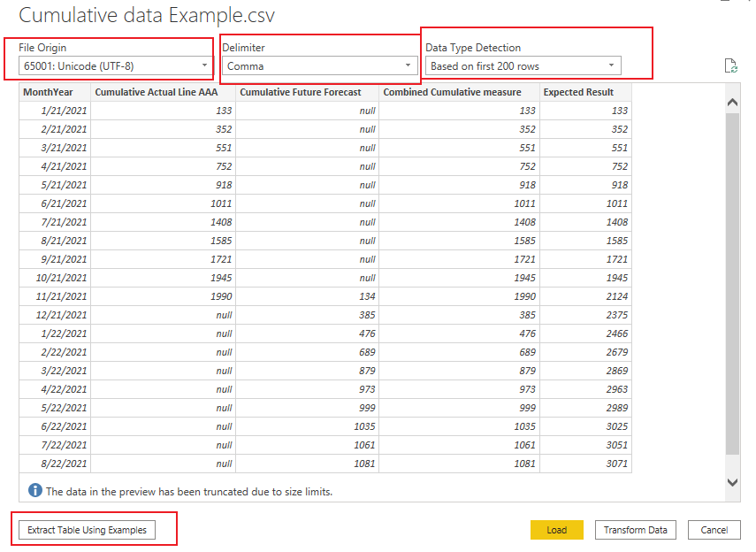The width and height of the screenshot is (756, 552).
Task: Click Expected Result value 2963
Action: coord(585,389)
